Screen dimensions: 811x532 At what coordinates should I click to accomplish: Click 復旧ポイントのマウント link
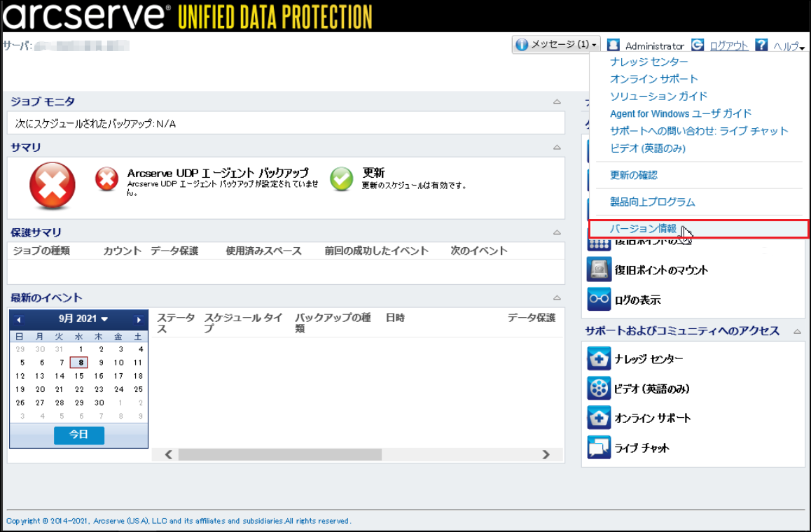[x=661, y=270]
